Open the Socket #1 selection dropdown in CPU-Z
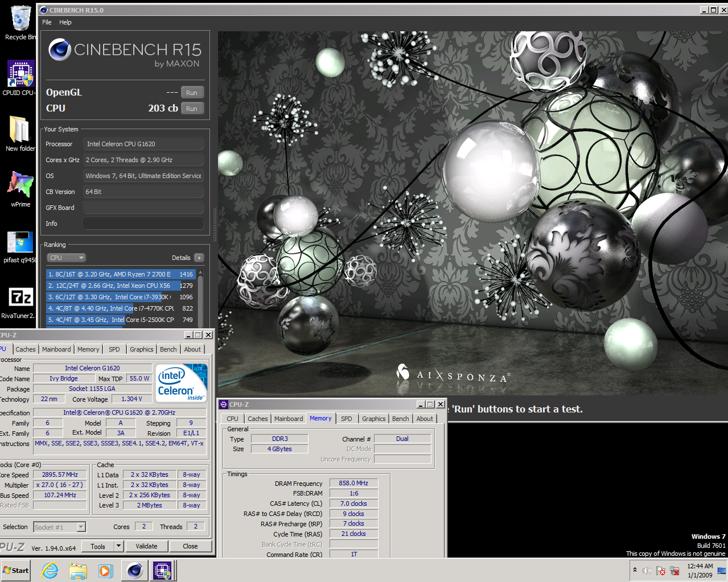This screenshot has height=582, width=728. tap(81, 527)
